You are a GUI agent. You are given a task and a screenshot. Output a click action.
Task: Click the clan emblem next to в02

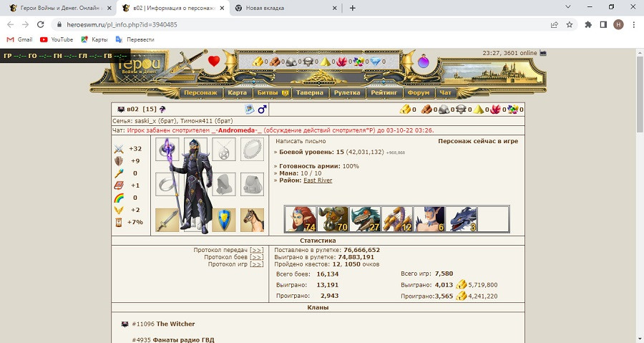(x=121, y=110)
